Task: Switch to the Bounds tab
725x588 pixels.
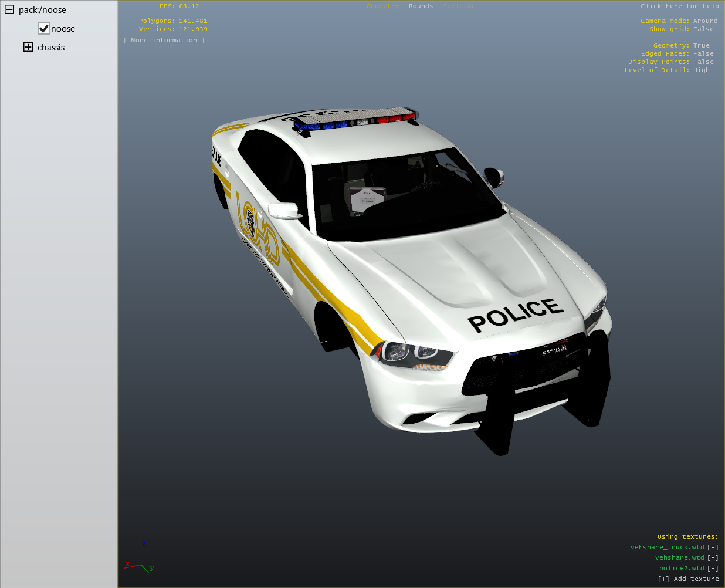Action: pos(421,6)
